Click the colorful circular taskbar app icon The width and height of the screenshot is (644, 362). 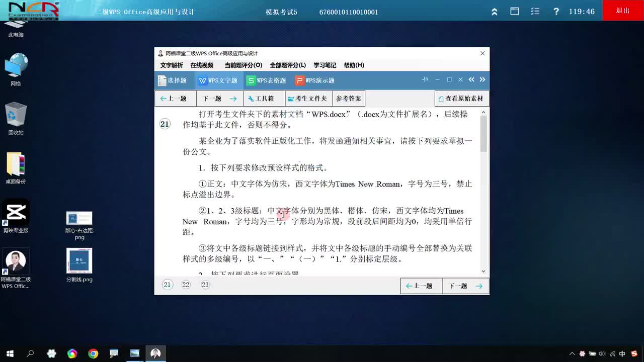[x=72, y=353]
